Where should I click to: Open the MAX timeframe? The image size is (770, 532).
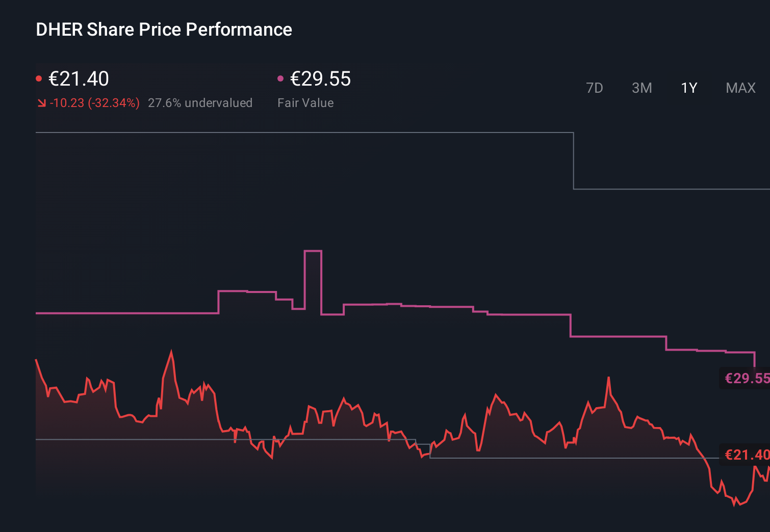tap(740, 88)
